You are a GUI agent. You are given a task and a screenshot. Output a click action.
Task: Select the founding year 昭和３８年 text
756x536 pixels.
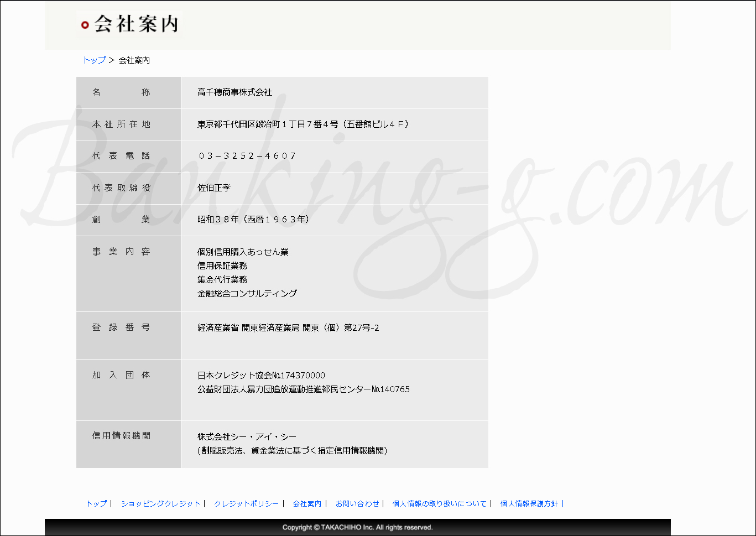pyautogui.click(x=253, y=220)
